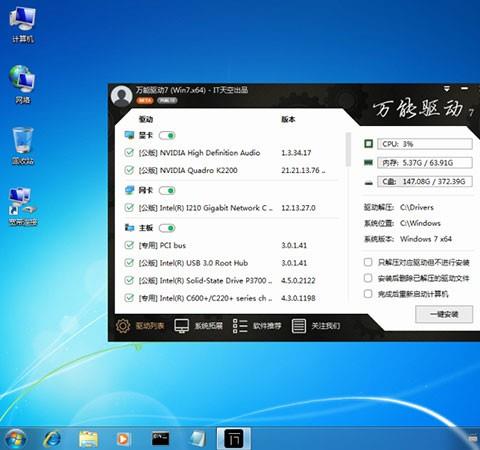Click the orange BETA badge
480x450 pixels.
145,100
